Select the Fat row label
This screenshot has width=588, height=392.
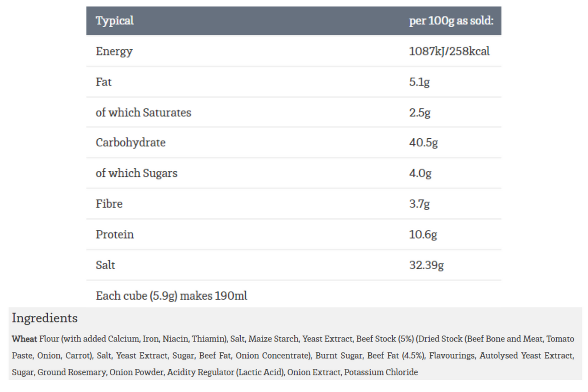pyautogui.click(x=104, y=82)
